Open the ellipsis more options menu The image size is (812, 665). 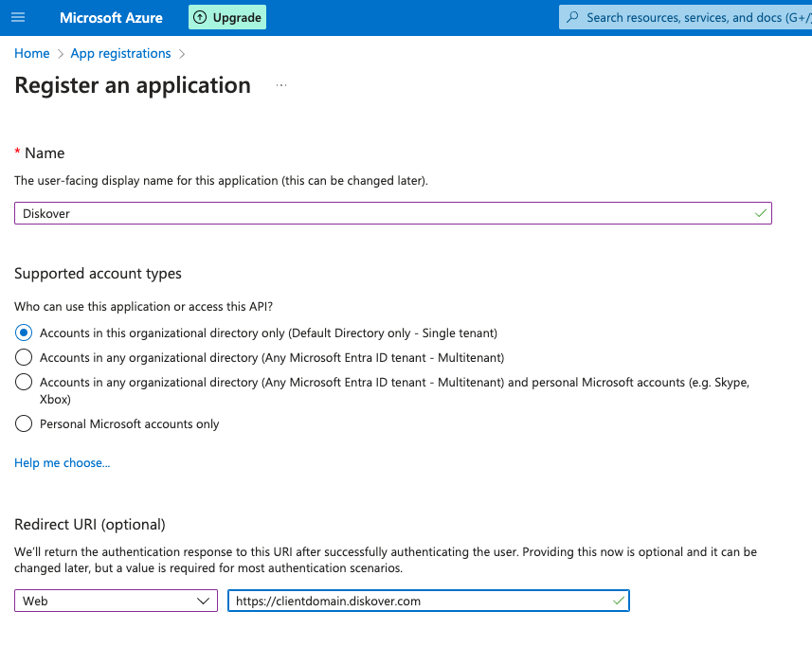[281, 85]
